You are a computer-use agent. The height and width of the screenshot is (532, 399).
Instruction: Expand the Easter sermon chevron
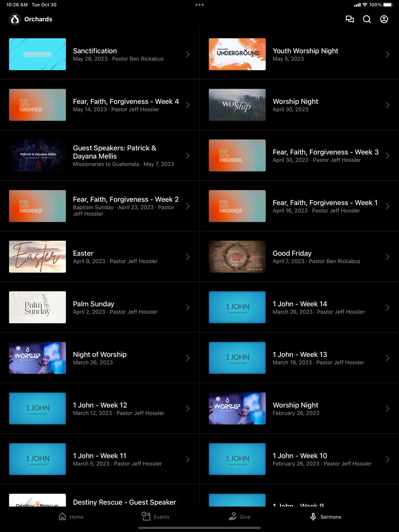pyautogui.click(x=188, y=257)
